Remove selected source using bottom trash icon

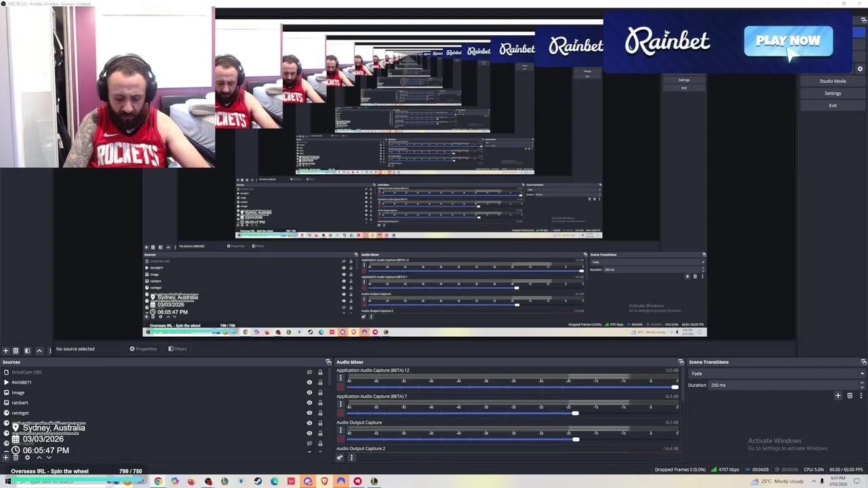pos(16,457)
